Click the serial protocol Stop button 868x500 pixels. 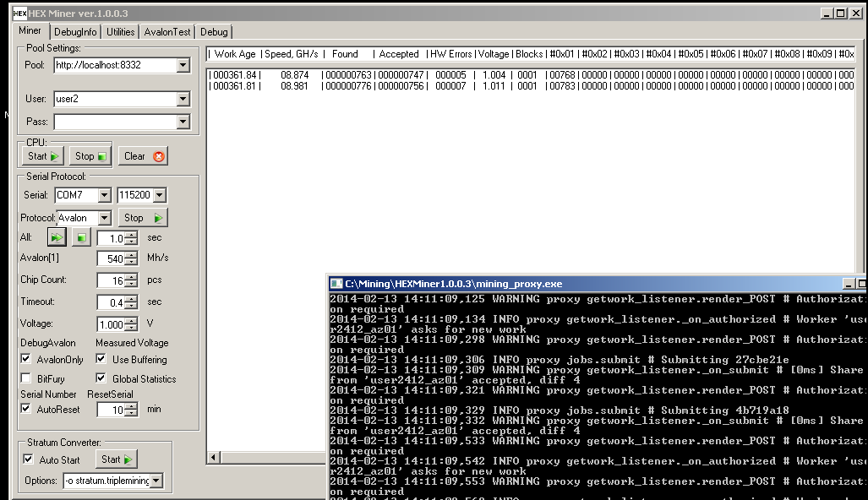[x=143, y=218]
